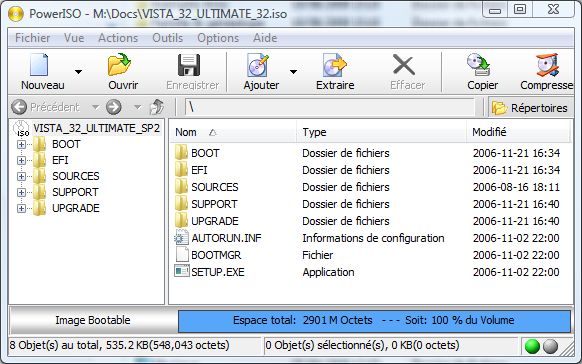The width and height of the screenshot is (582, 364).
Task: Click the path address field
Action: pyautogui.click(x=330, y=107)
